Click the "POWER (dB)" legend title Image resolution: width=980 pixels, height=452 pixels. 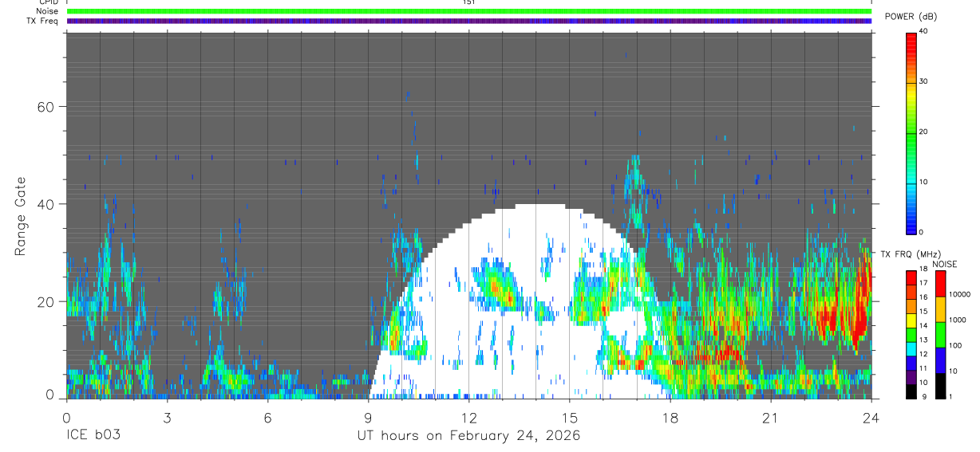pyautogui.click(x=911, y=17)
